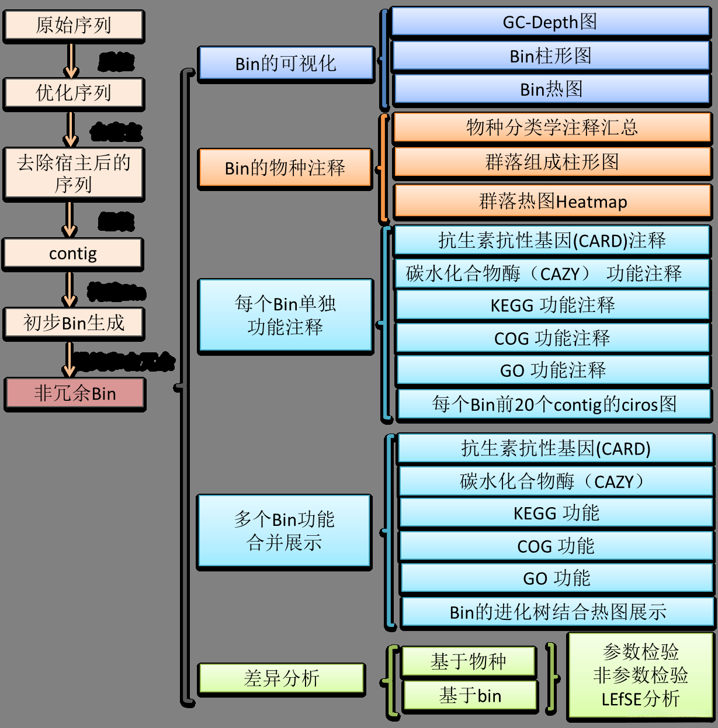The image size is (718, 728).
Task: Select the GC-Depth图 box
Action: coord(550,22)
